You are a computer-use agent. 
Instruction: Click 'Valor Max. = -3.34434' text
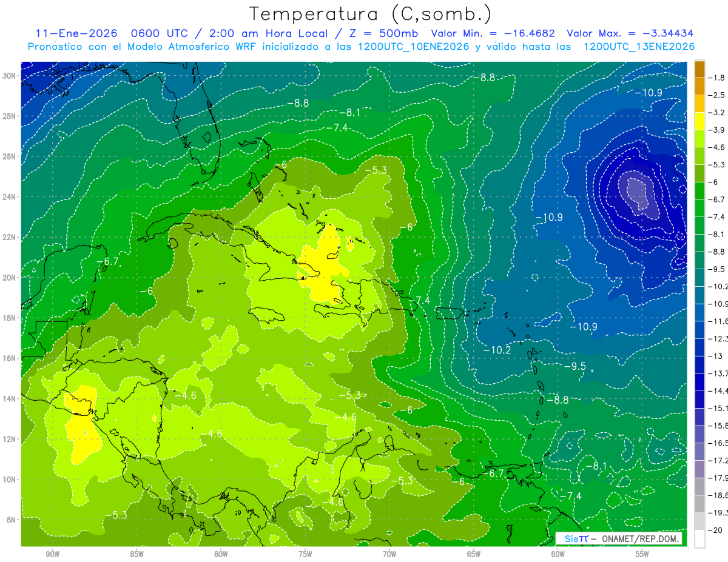630,33
